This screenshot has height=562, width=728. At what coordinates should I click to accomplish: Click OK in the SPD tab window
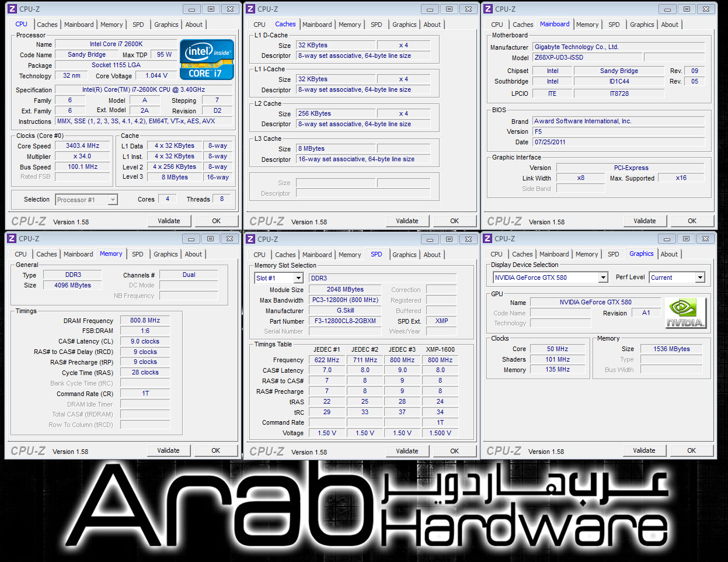coord(455,451)
